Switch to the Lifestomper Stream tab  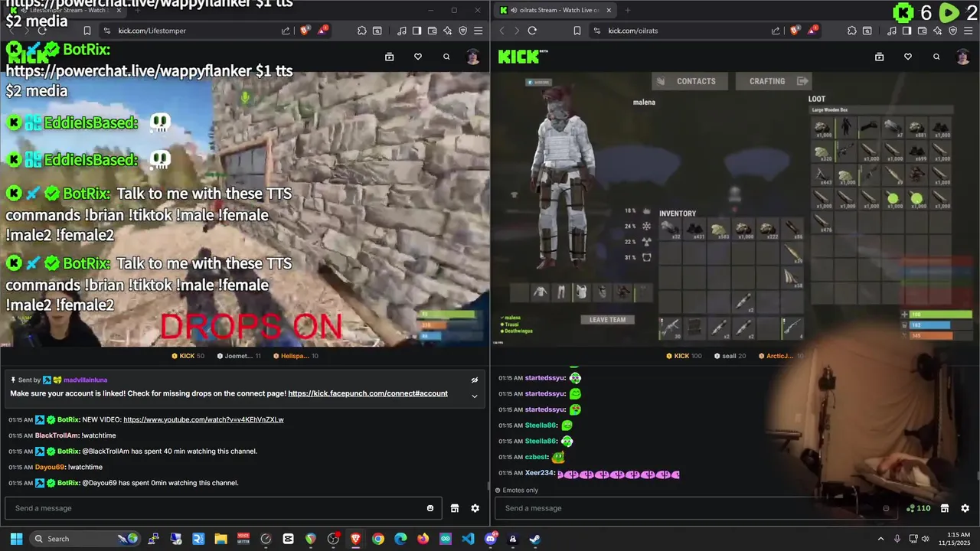point(65,10)
